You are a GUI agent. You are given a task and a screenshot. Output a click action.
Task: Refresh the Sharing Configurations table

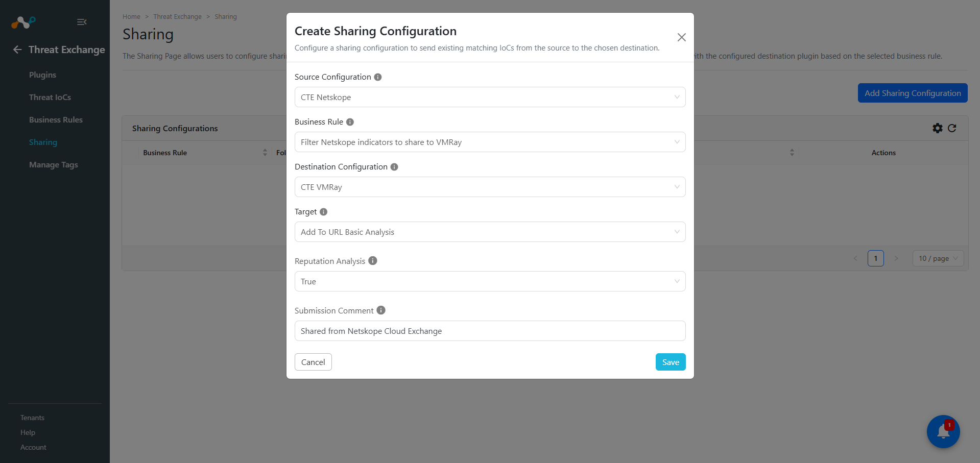(952, 128)
